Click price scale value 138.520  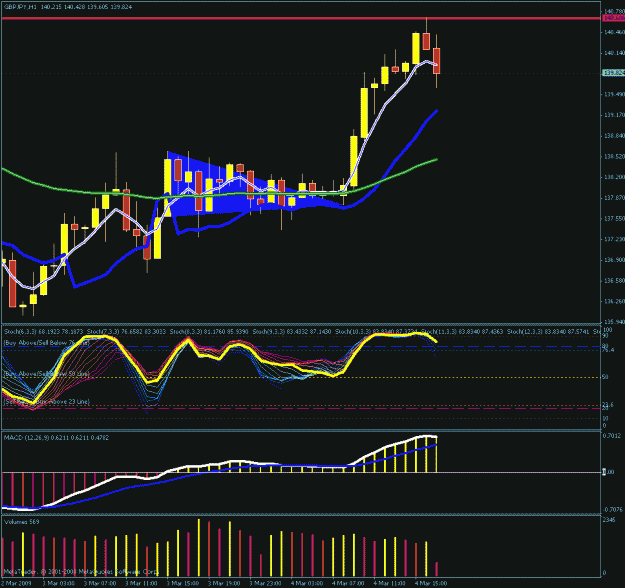[614, 157]
